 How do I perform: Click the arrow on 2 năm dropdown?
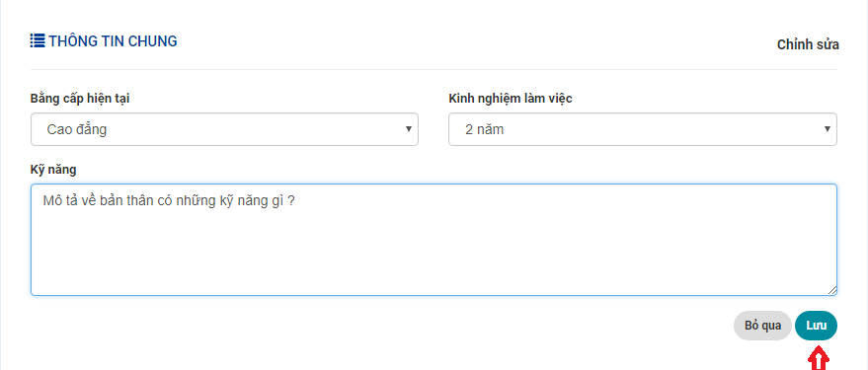click(828, 129)
